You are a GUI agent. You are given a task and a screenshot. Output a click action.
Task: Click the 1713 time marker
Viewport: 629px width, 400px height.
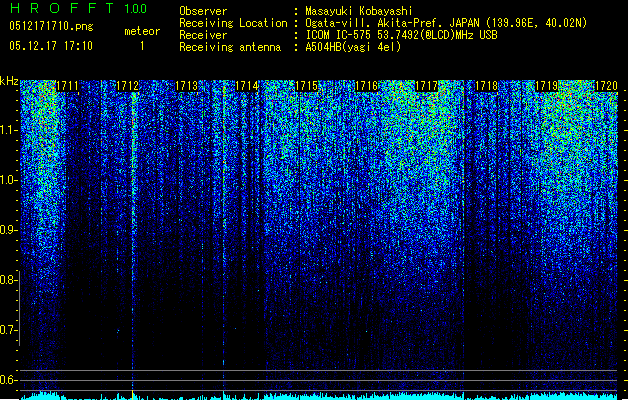click(187, 86)
